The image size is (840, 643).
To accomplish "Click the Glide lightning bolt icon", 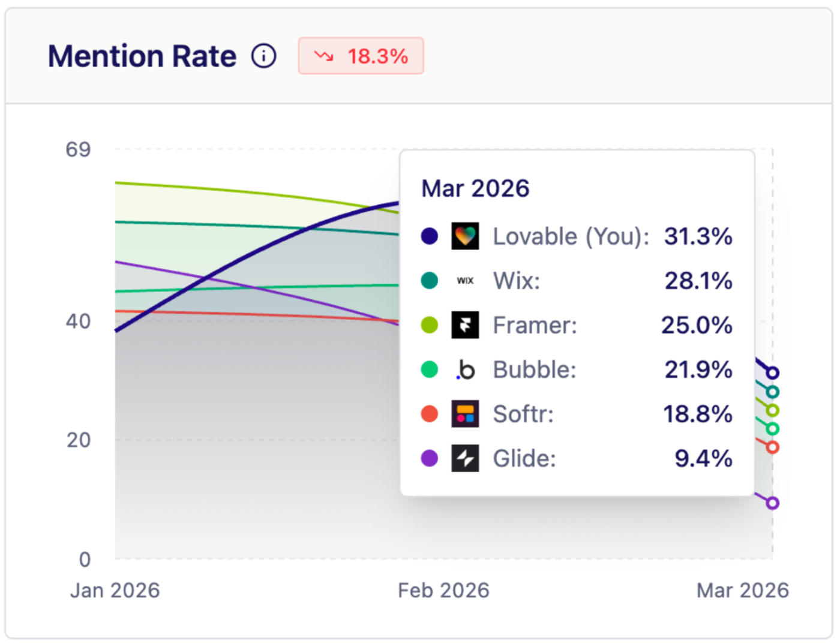I will pos(464,458).
